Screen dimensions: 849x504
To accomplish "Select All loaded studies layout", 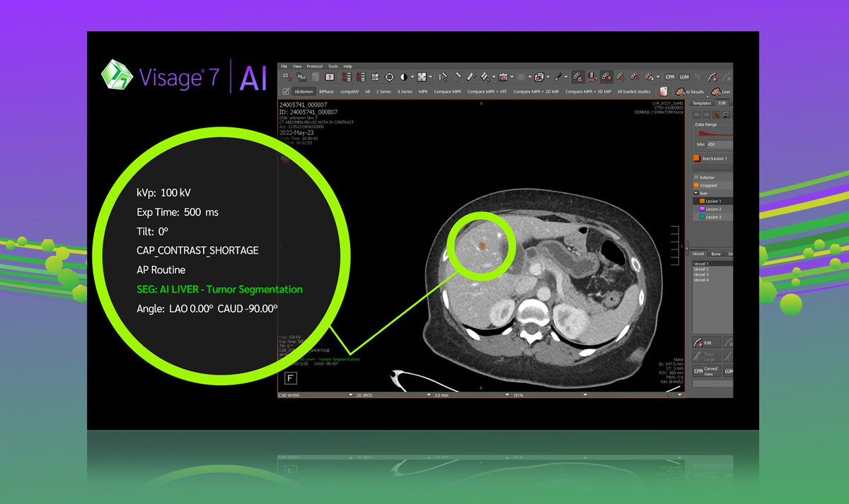I will pyautogui.click(x=634, y=91).
